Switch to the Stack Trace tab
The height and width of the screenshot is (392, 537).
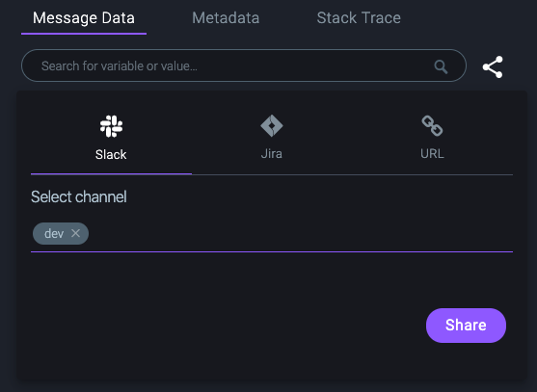tap(359, 17)
